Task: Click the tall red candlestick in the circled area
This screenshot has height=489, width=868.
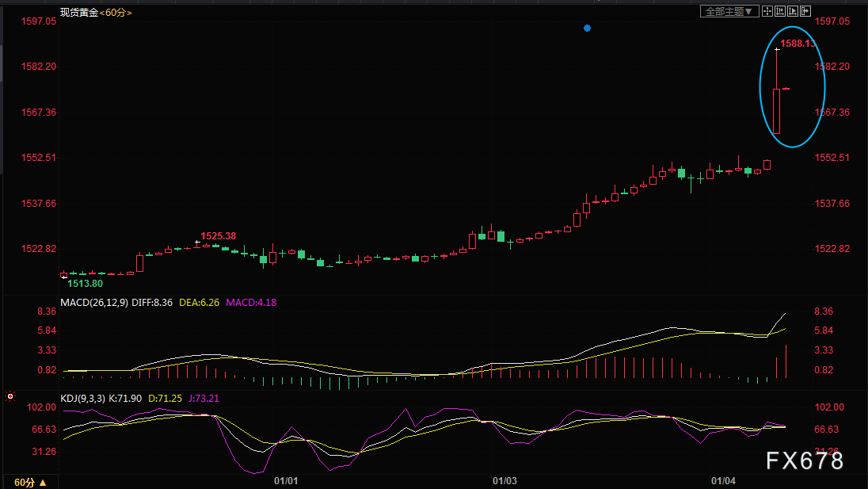Action: 777,111
